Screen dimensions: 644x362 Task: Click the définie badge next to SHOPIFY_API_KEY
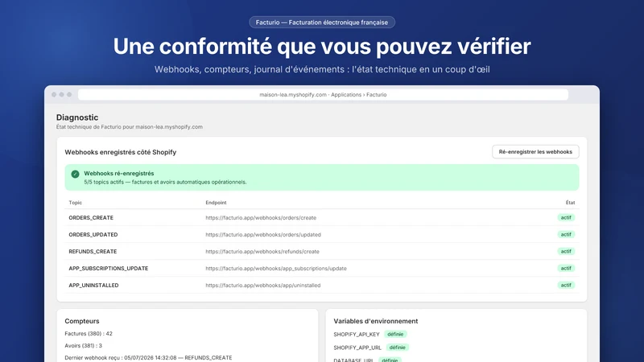coord(395,335)
